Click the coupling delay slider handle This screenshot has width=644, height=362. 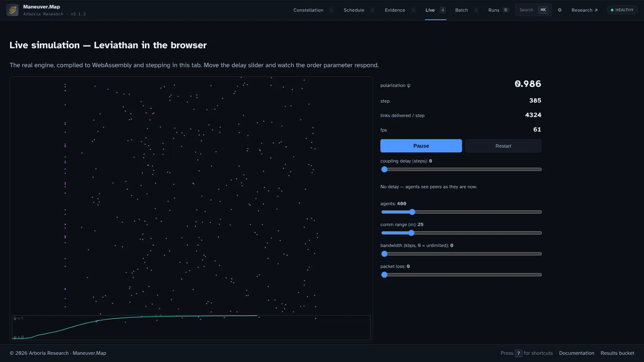pyautogui.click(x=384, y=169)
